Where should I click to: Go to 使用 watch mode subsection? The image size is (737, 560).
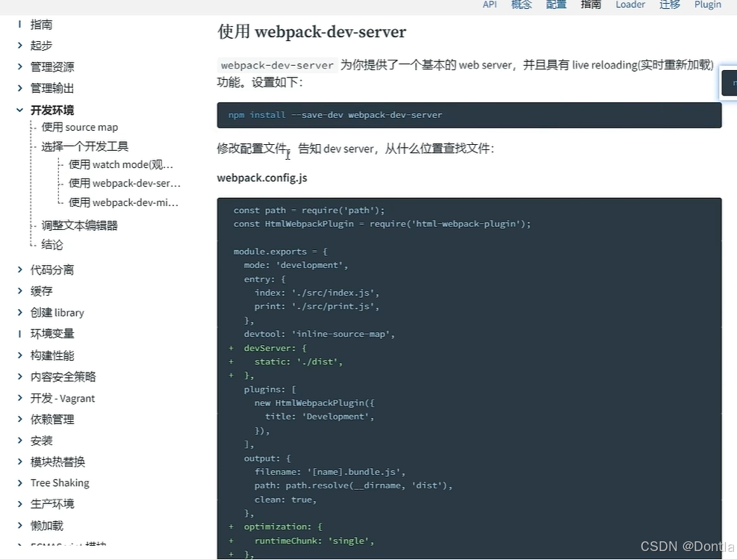click(x=121, y=164)
